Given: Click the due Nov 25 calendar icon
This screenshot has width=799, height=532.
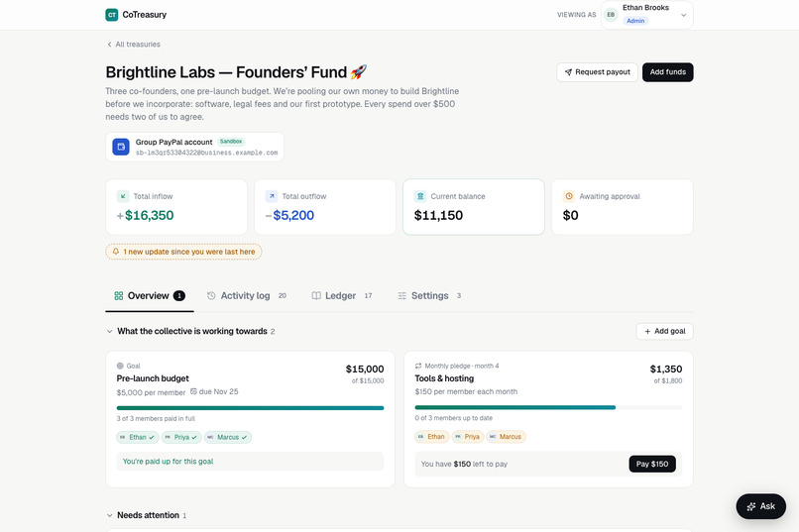Looking at the screenshot, I should pos(193,391).
